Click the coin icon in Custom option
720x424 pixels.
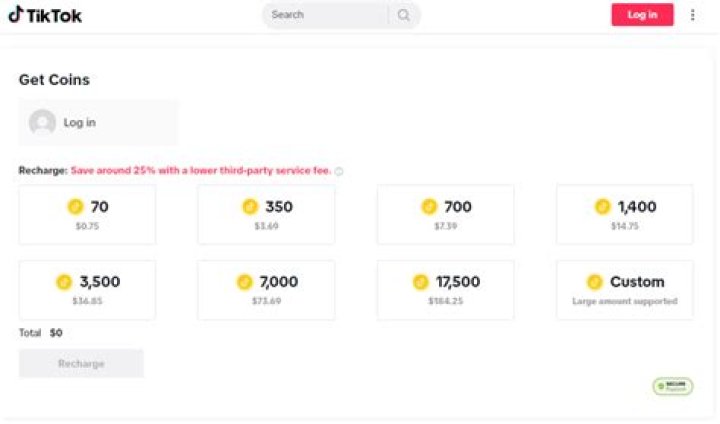(x=595, y=282)
